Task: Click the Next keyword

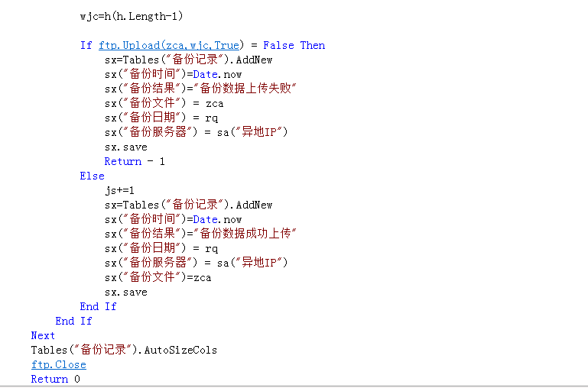Action: pos(43,335)
